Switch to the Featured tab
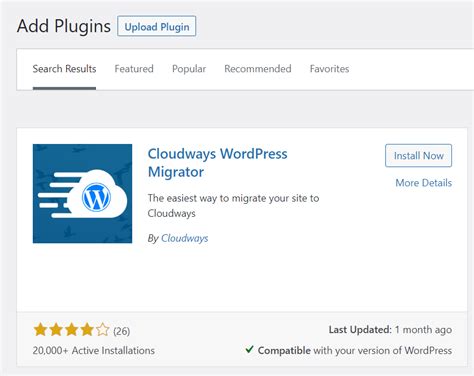Viewport: 474px width, 376px height. (134, 69)
